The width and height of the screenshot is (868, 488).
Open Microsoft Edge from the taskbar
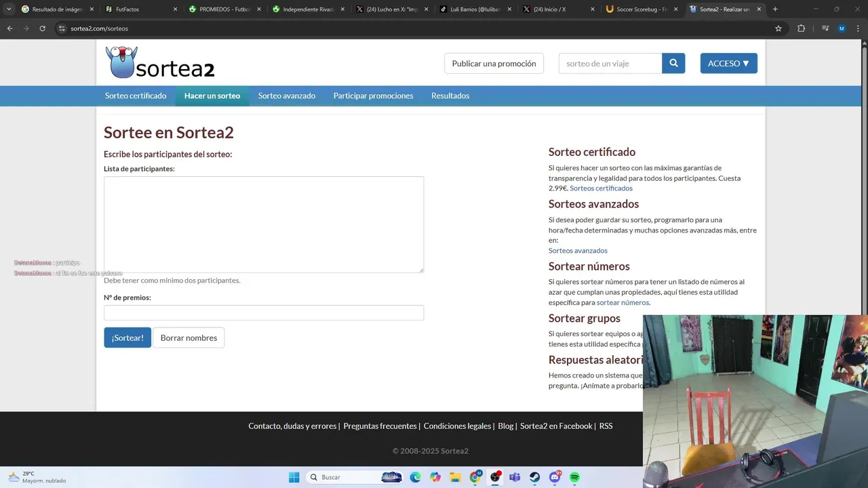[415, 477]
